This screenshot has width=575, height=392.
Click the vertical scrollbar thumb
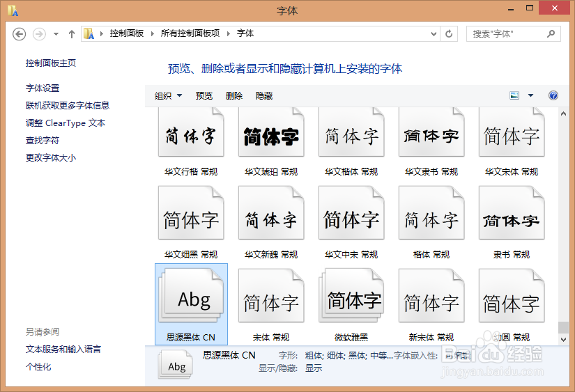(564, 327)
